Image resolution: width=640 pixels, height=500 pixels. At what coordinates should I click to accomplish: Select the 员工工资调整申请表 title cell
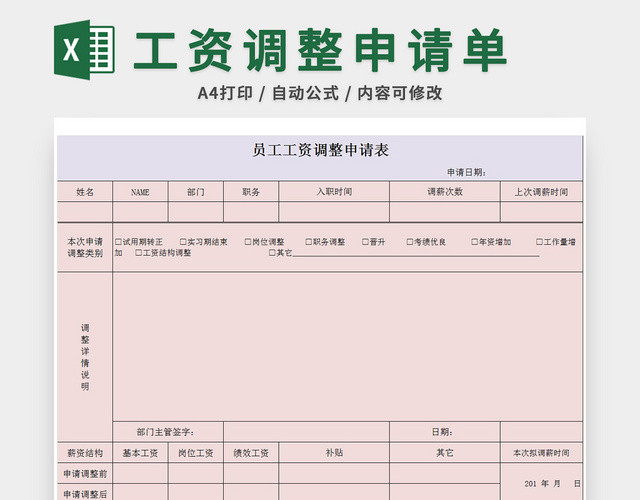point(320,150)
